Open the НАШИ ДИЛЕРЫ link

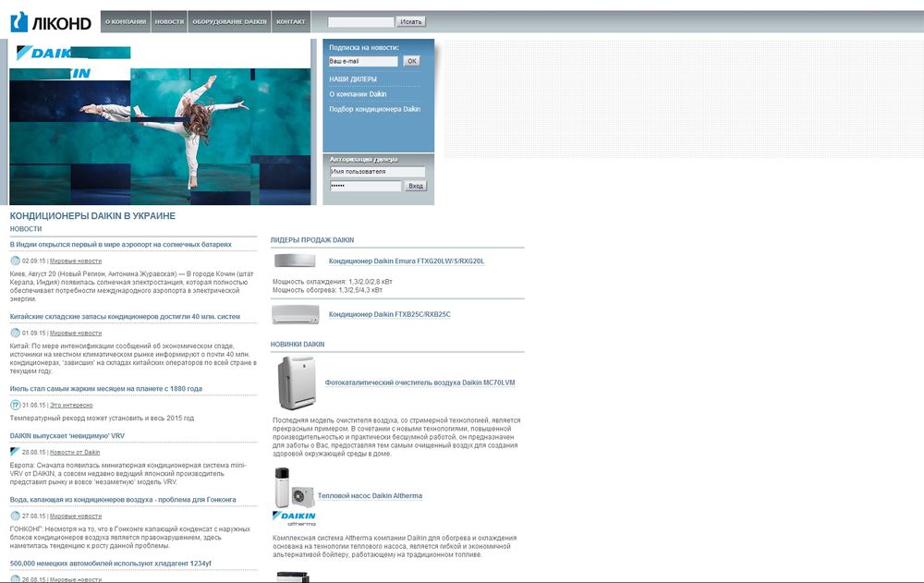[x=352, y=79]
